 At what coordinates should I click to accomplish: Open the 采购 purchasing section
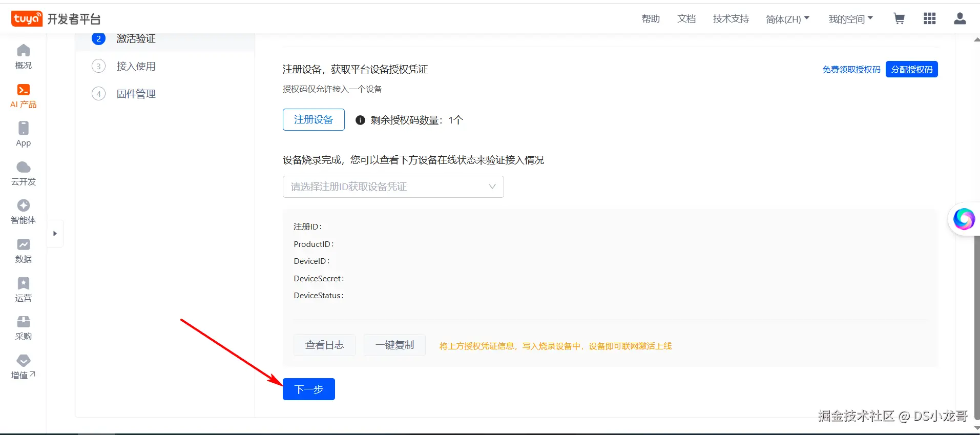(x=24, y=328)
